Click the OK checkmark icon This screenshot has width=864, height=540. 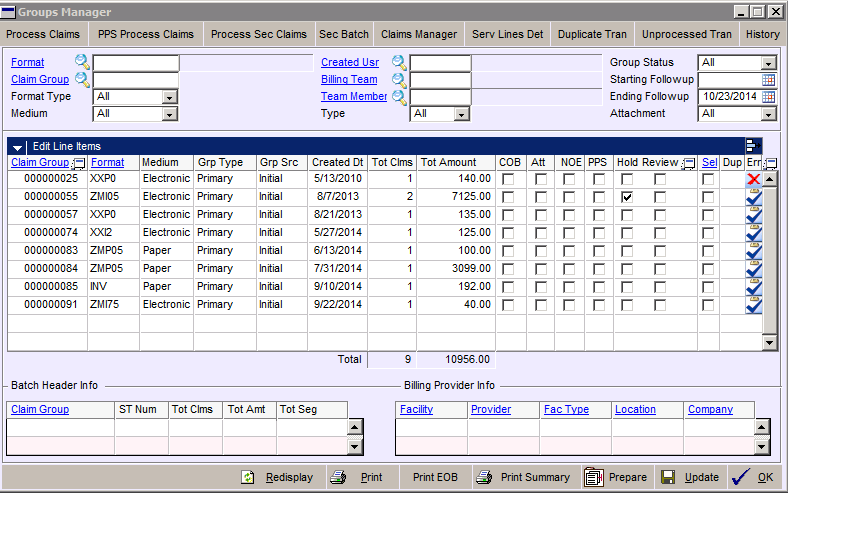[741, 477]
